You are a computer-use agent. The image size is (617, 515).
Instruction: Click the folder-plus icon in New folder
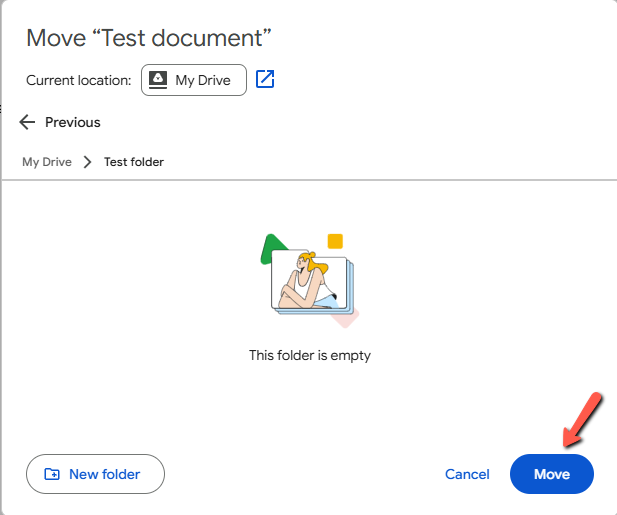tap(52, 474)
